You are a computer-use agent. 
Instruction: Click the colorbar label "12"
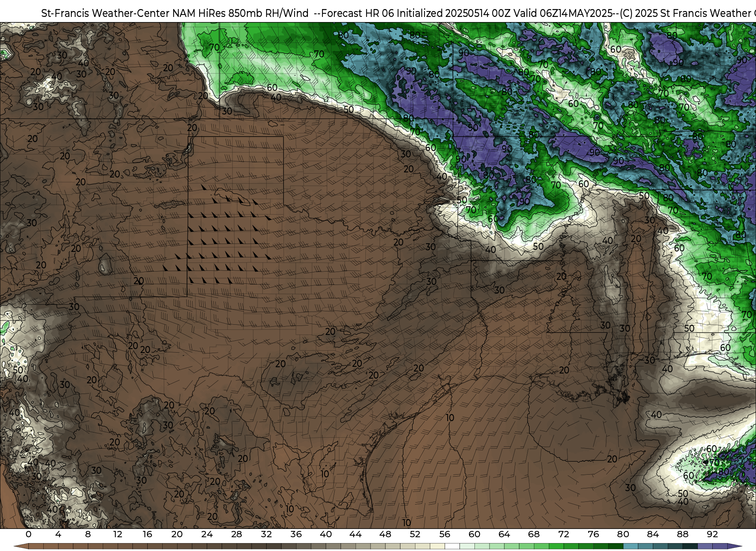pyautogui.click(x=117, y=534)
